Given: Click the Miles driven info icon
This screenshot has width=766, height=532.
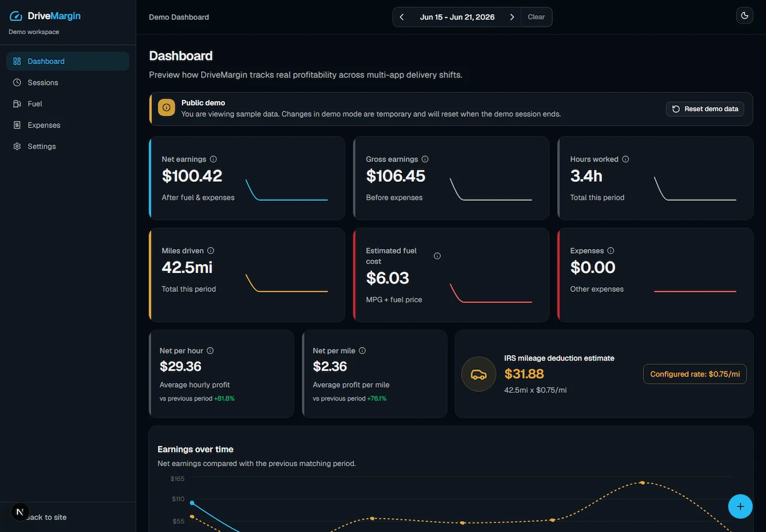Looking at the screenshot, I should [x=211, y=251].
